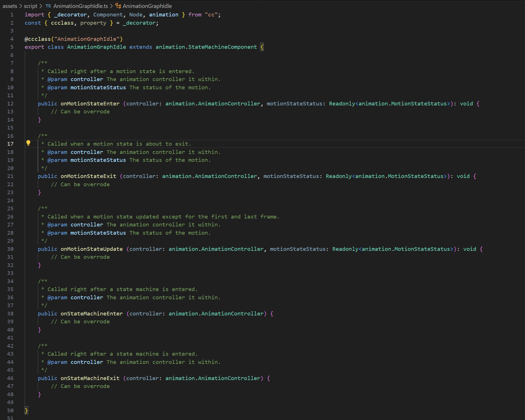Viewport: 525px width, 420px height.
Task: Click the onMotionStateEnter method name
Action: click(90, 103)
